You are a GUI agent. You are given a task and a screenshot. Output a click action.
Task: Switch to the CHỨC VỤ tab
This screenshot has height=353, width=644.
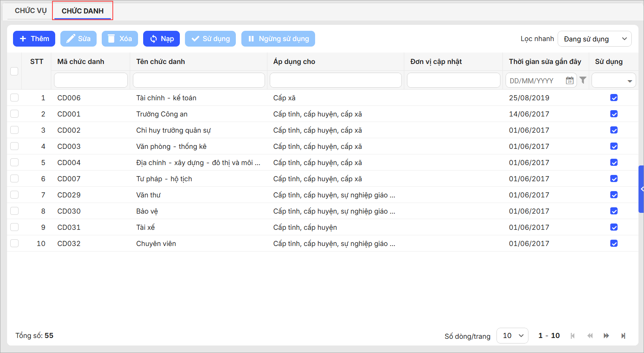30,11
